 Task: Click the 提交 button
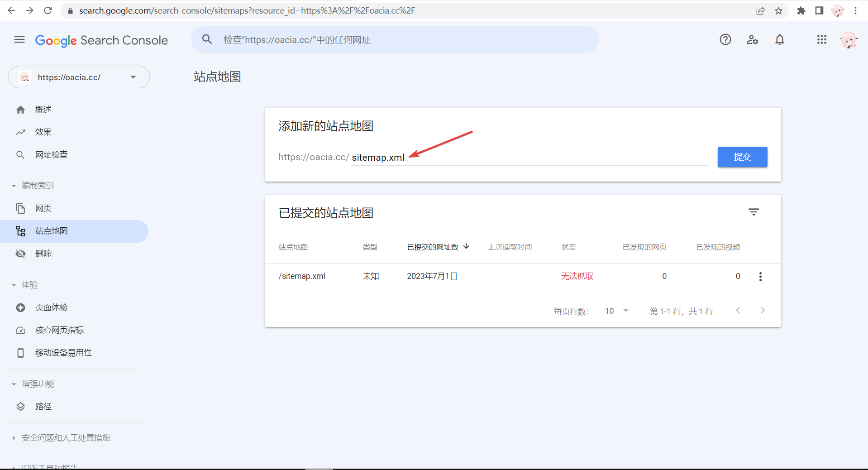point(742,157)
